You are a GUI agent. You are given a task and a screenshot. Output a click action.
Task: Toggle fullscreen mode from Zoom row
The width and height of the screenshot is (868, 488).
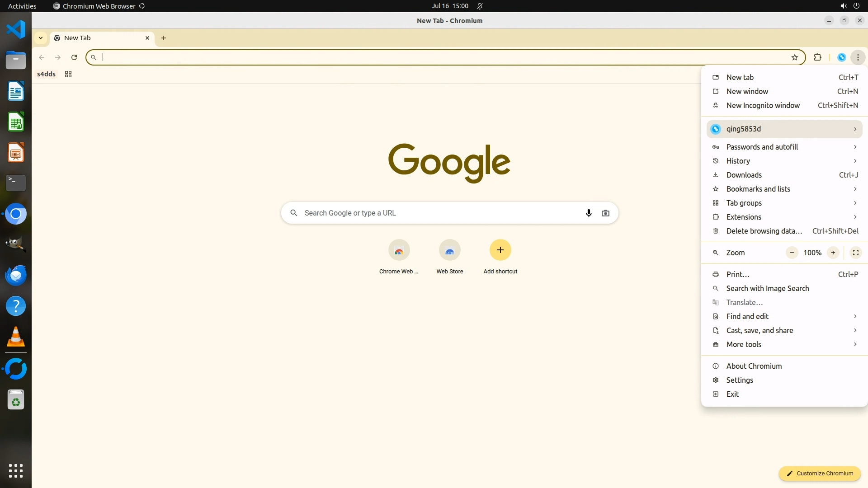[x=855, y=253]
